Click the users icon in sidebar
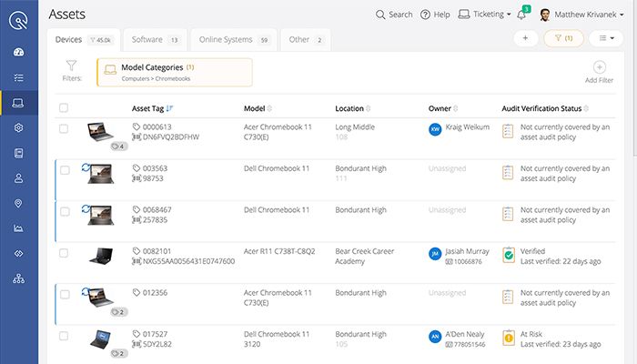Screen dimensions: 637x364 [18, 178]
